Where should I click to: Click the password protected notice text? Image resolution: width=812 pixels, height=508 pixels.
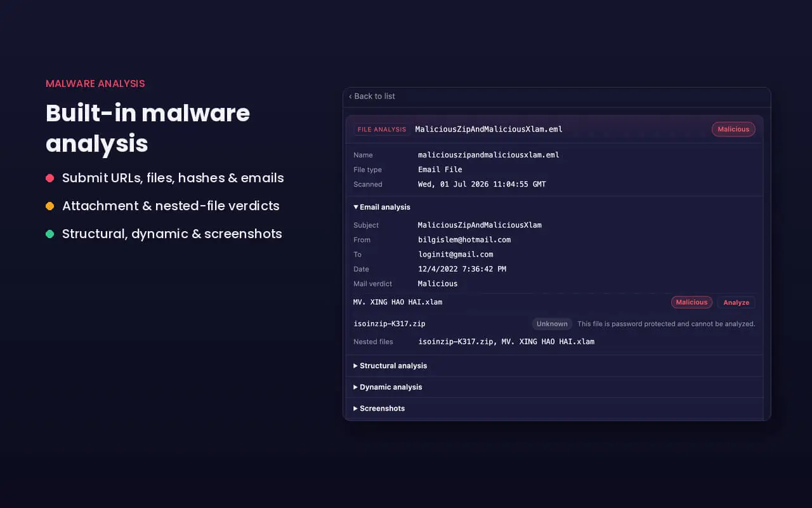pyautogui.click(x=666, y=324)
